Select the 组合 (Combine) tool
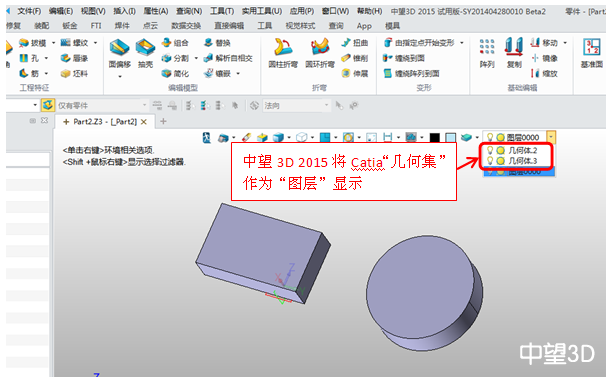The image size is (609, 380). (176, 43)
